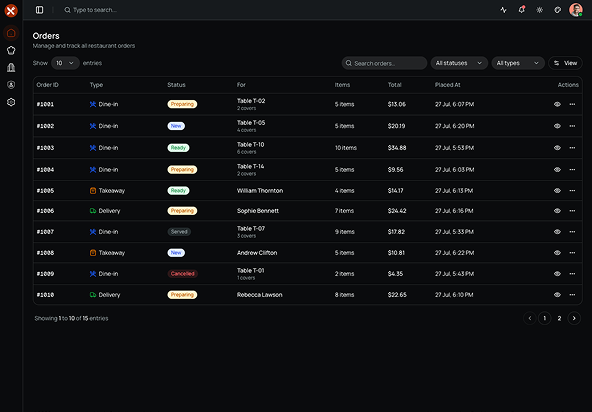Open more actions for order #1007
The image size is (592, 412).
click(572, 232)
